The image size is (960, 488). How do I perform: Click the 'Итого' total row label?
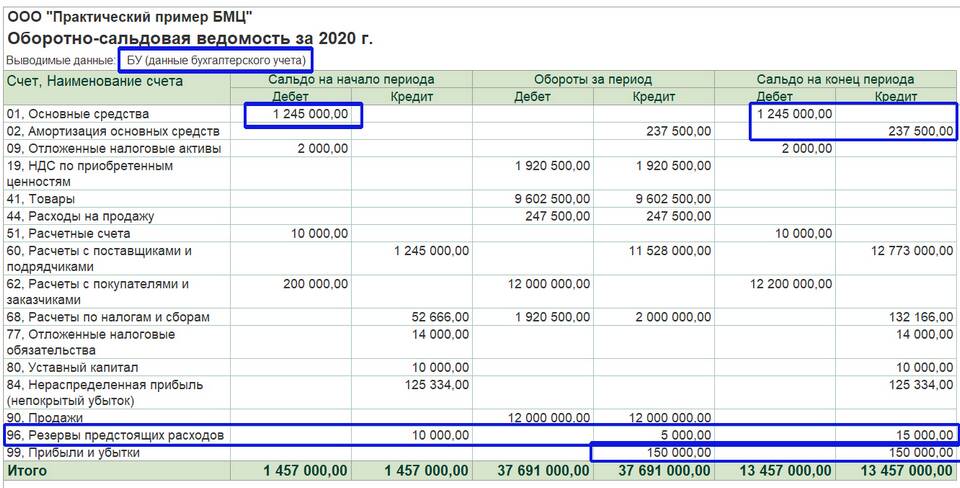click(27, 470)
